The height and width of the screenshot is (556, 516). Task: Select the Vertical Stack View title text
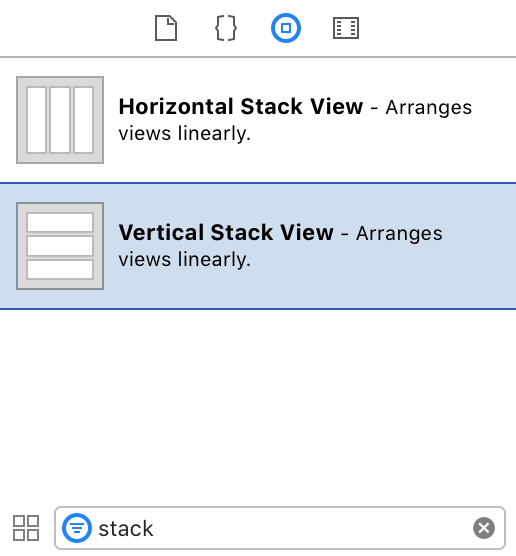tap(226, 233)
